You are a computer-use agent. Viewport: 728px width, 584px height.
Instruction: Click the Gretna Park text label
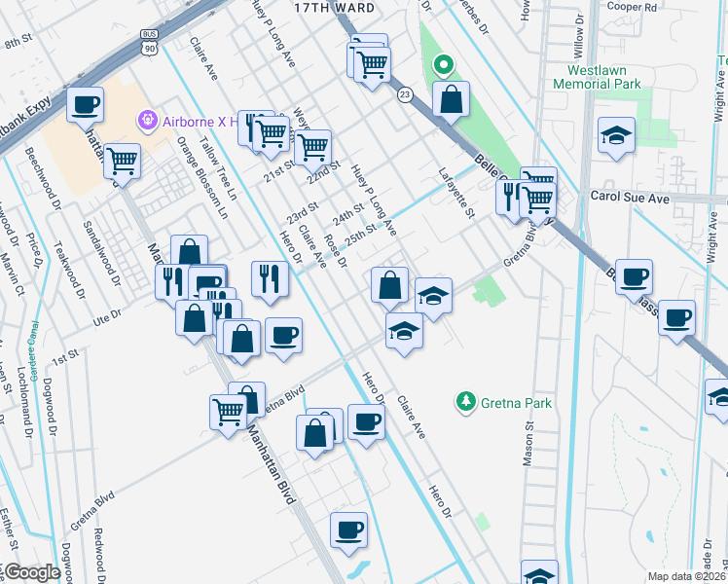pos(516,403)
